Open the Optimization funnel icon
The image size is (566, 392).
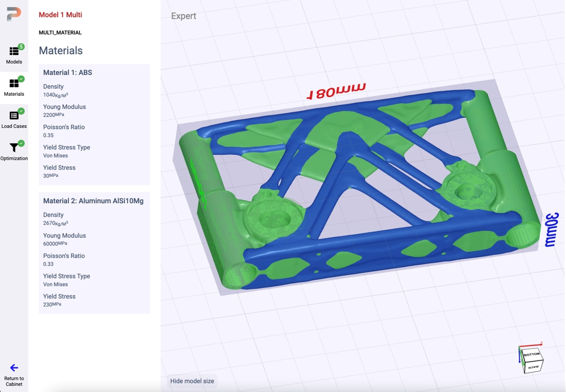(14, 147)
